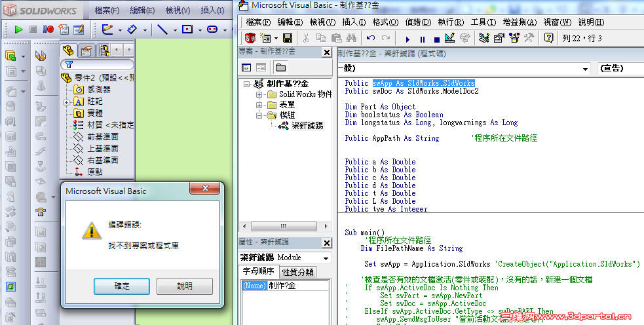
Task: Click the Undo arrow in VBA toolbar
Action: [x=370, y=38]
